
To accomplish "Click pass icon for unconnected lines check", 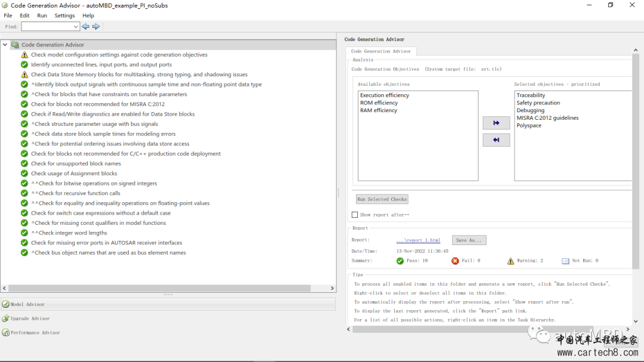I will point(24,64).
